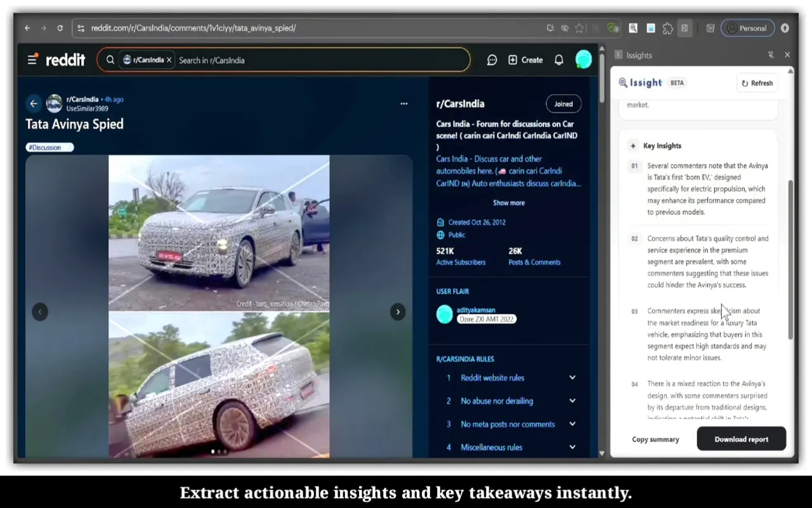Click the Tata Avinya Spied title
The width and height of the screenshot is (812, 508).
coord(74,124)
